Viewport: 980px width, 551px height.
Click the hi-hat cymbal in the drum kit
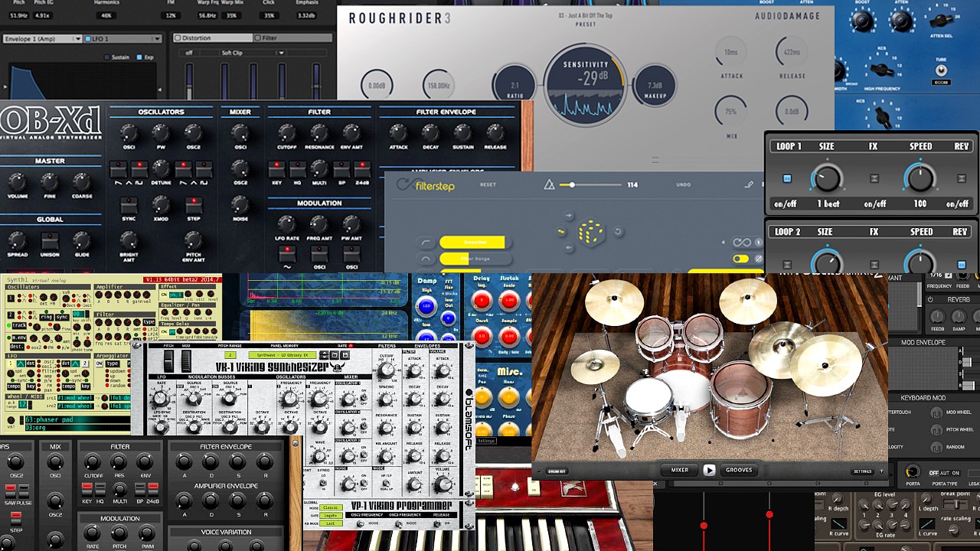pyautogui.click(x=595, y=367)
